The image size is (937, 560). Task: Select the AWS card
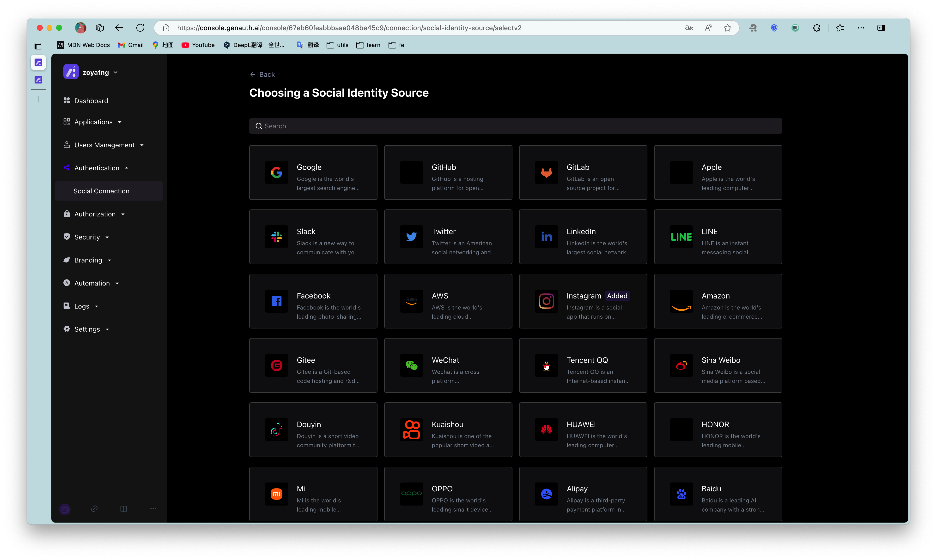click(x=448, y=301)
